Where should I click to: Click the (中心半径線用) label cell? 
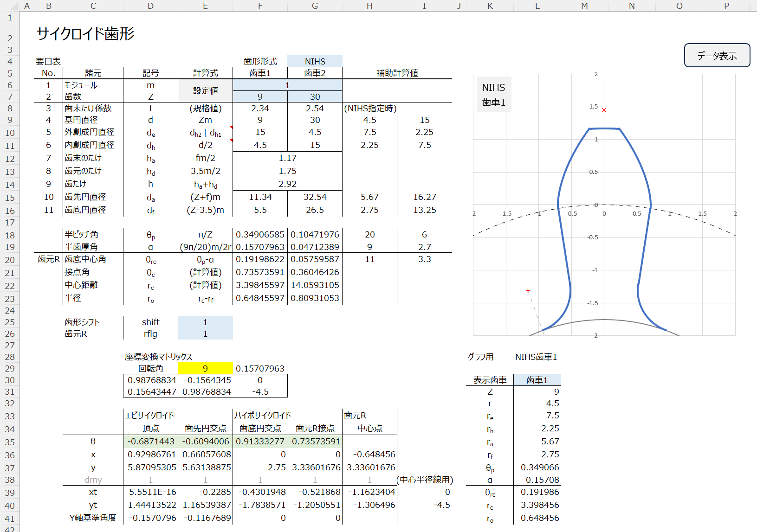tap(425, 480)
